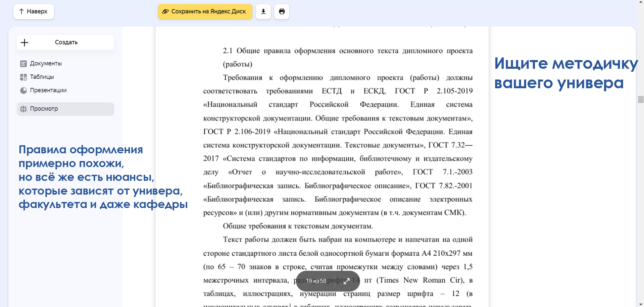Click the Создать button

[65, 42]
